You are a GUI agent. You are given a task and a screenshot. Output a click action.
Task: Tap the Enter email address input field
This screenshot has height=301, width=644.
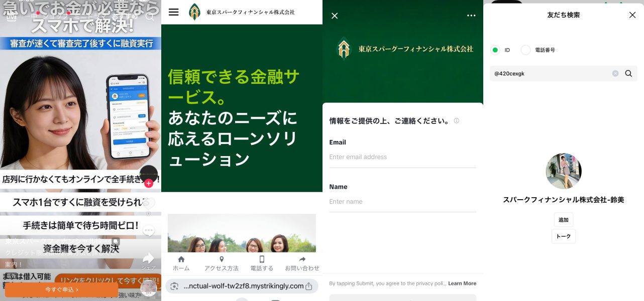pos(402,157)
